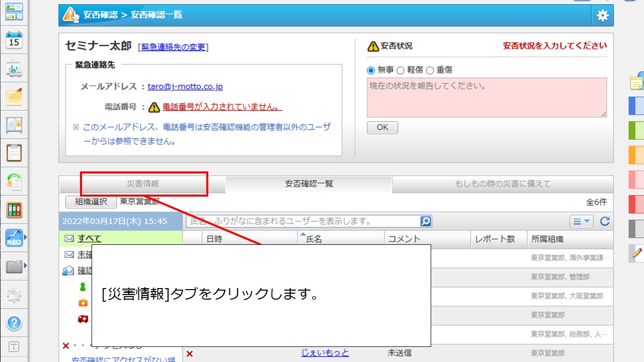Open the list view options dropdown
Image resolution: width=644 pixels, height=362 pixels.
point(582,221)
